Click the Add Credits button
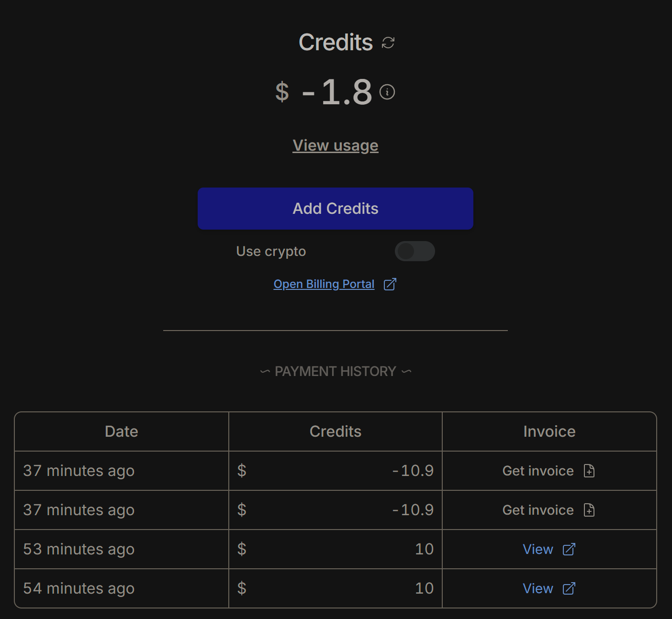The width and height of the screenshot is (672, 619). coord(336,209)
